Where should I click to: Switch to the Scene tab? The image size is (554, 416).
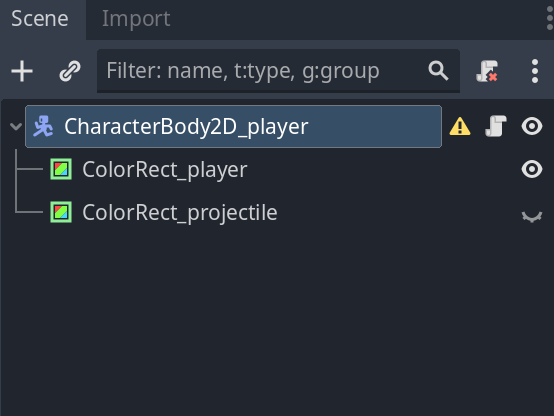click(x=40, y=19)
